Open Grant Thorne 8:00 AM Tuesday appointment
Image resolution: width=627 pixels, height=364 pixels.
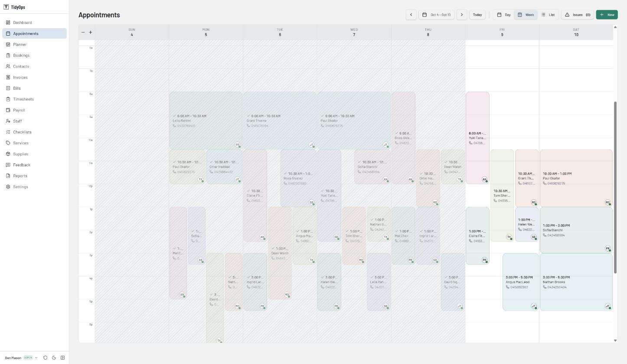(x=280, y=120)
